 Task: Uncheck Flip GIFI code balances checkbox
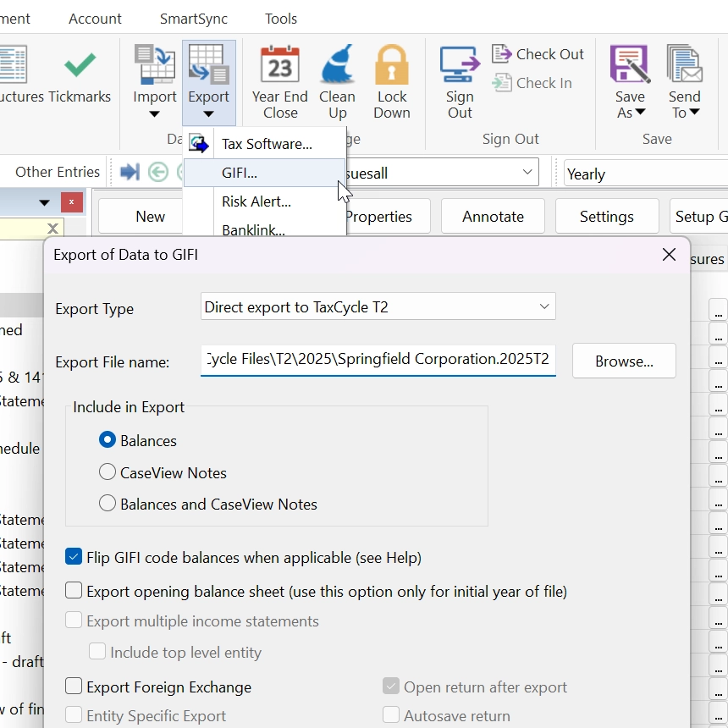(74, 557)
